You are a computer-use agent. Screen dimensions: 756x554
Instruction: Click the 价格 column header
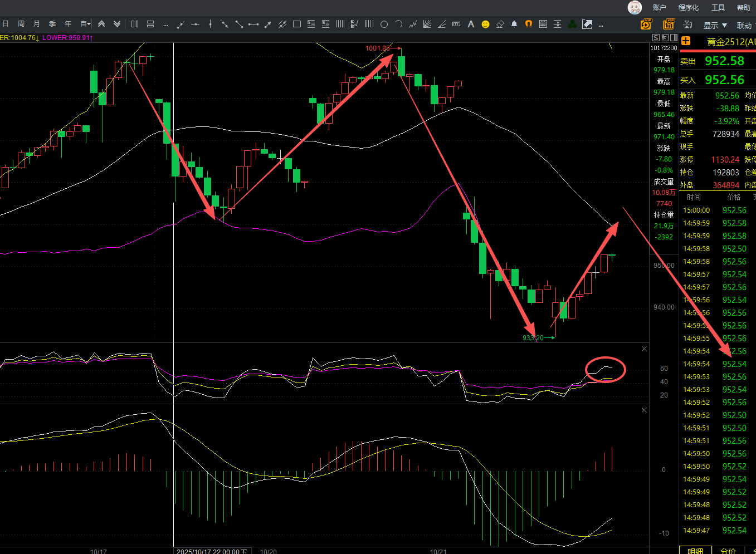point(734,197)
